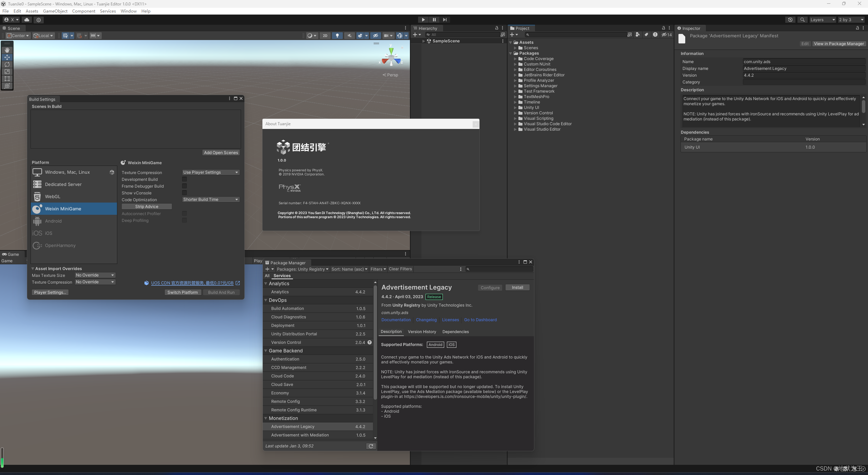Collapse the Assets folder in Project
This screenshot has width=868, height=475.
point(511,42)
